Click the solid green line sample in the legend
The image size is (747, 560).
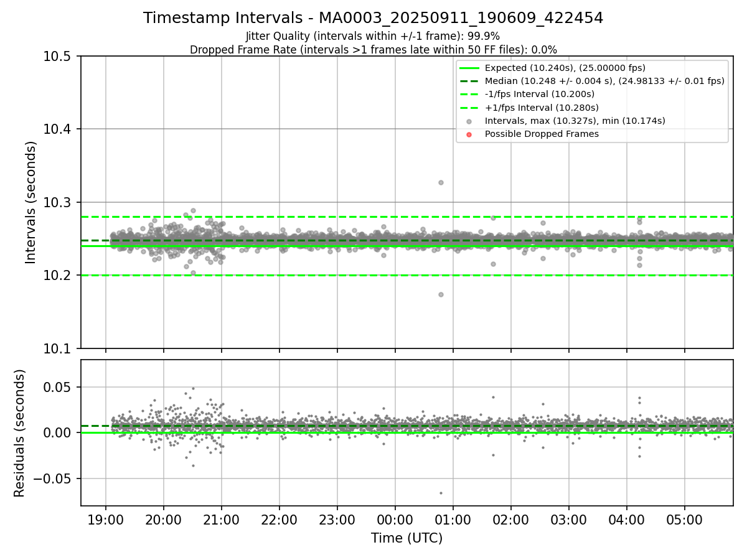[469, 68]
